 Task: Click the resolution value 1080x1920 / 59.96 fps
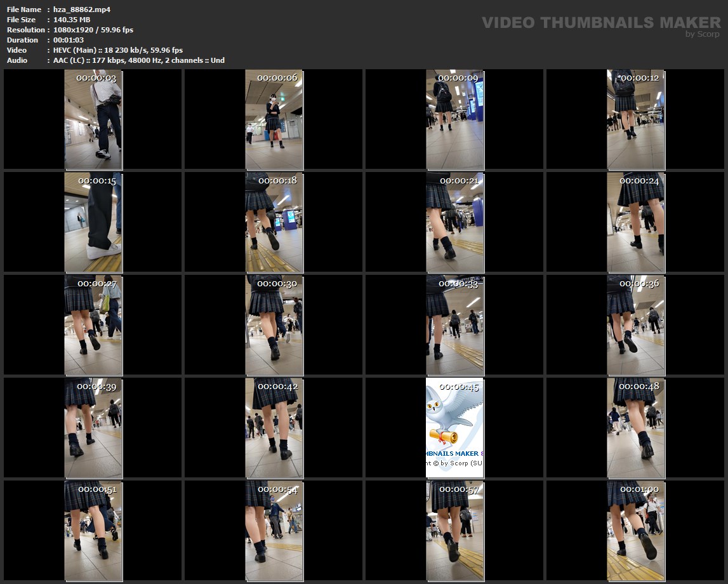[93, 30]
